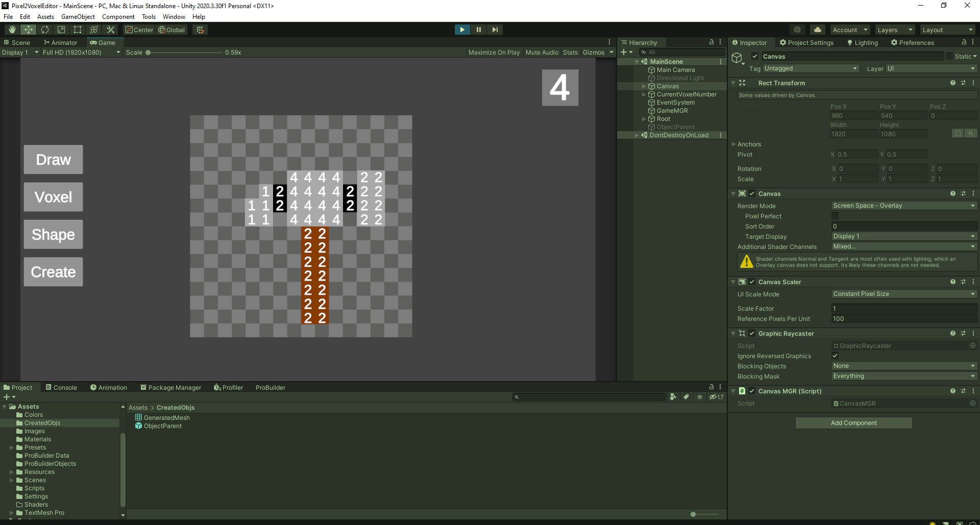The height and width of the screenshot is (525, 980).
Task: Open UI Scale Mode dropdown
Action: [904, 294]
